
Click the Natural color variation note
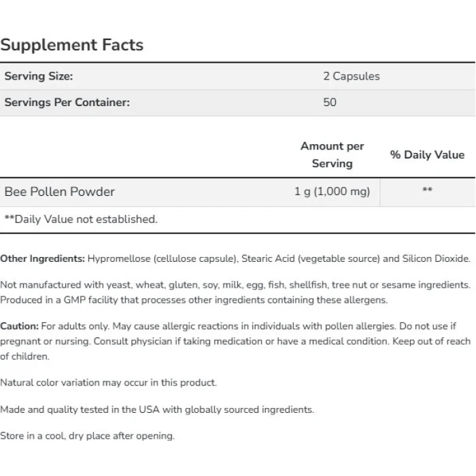108,382
